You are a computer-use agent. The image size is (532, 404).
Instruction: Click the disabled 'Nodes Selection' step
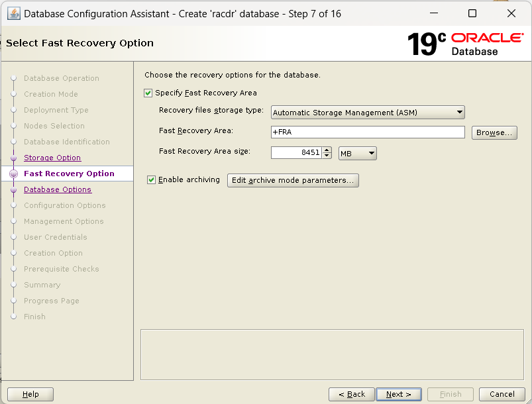tap(54, 126)
